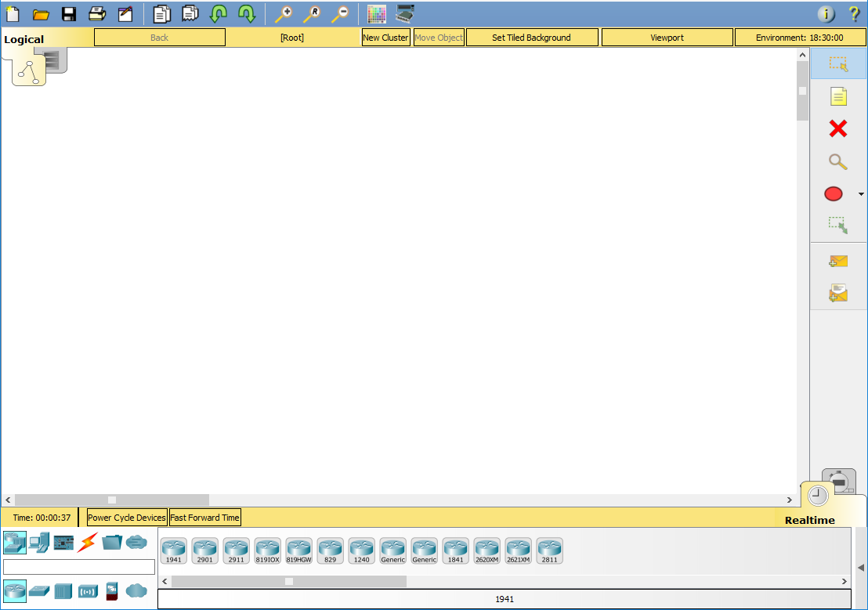Click the Back button
The width and height of the screenshot is (868, 610).
(160, 38)
